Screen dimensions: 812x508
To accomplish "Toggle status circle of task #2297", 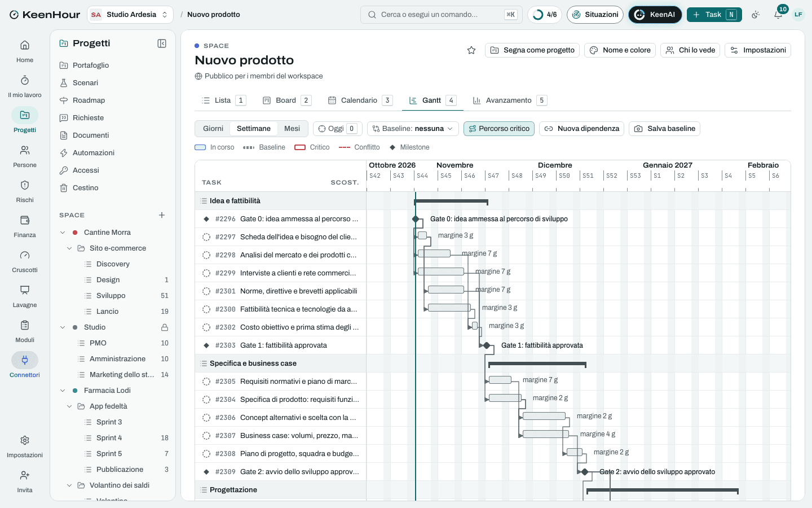I will [206, 237].
